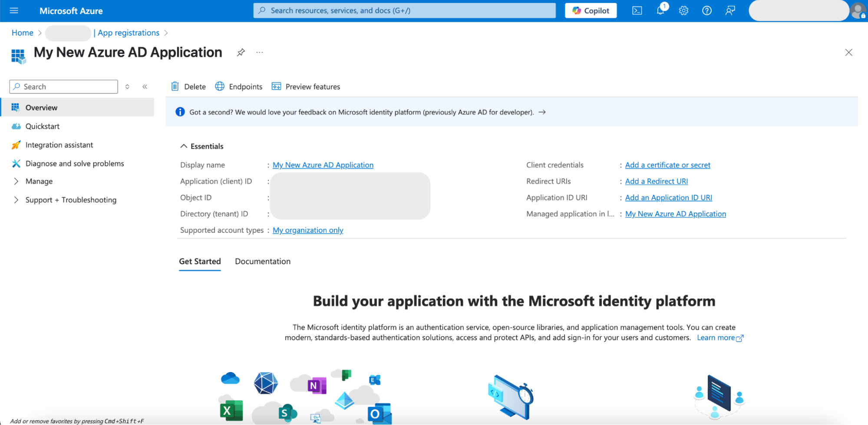This screenshot has width=868, height=425.
Task: Click My organization only link
Action: (x=308, y=230)
